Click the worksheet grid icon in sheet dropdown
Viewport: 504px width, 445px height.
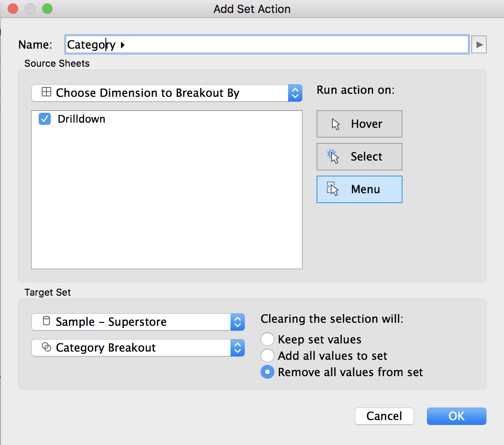click(x=46, y=93)
